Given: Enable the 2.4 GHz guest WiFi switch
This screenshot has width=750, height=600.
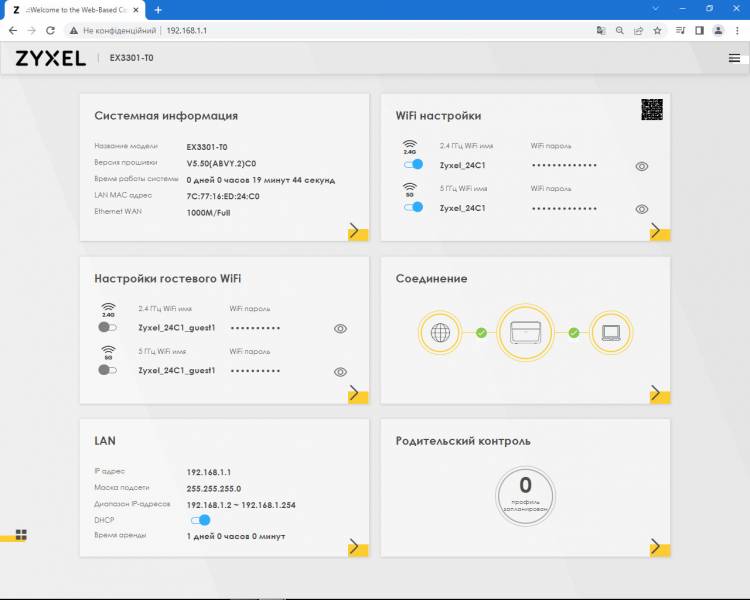Looking at the screenshot, I should 107,327.
